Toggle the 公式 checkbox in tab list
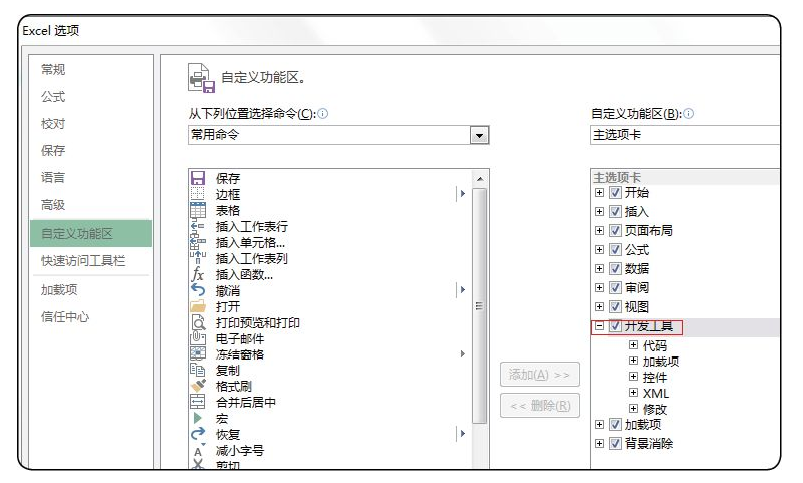 click(615, 249)
